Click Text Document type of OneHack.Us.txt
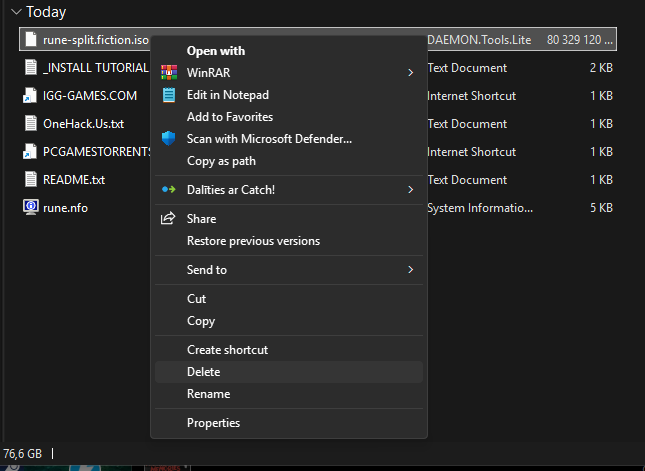The width and height of the screenshot is (645, 471). [x=467, y=124]
